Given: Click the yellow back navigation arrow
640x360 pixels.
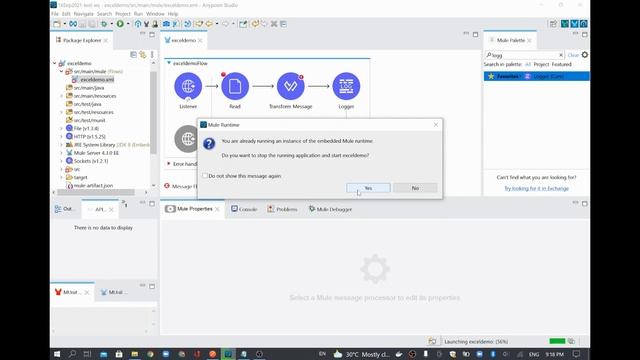Looking at the screenshot, I should (209, 24).
